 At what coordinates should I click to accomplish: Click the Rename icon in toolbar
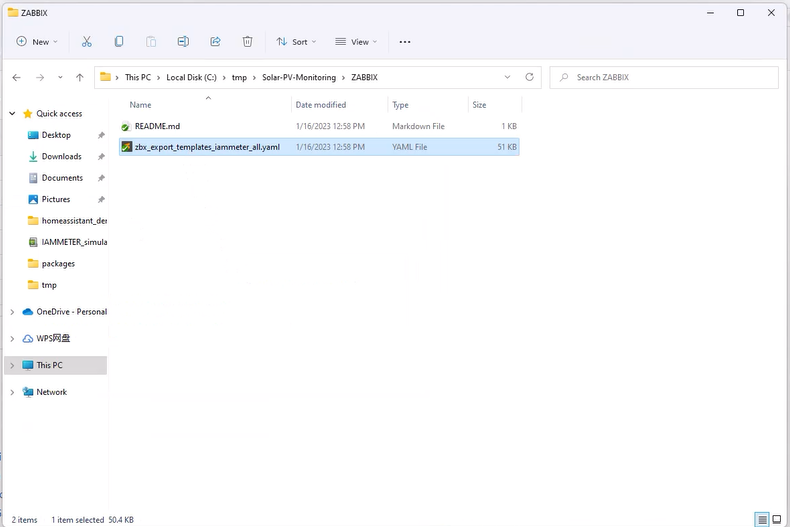point(183,42)
